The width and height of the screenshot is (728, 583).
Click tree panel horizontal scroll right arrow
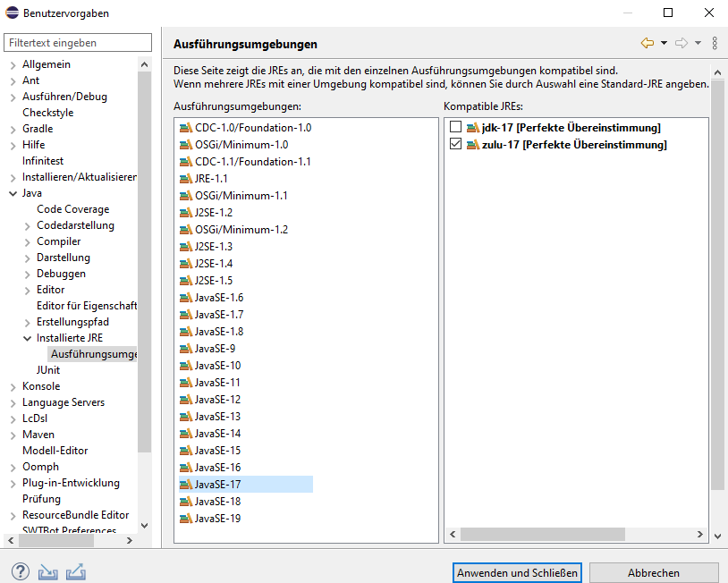point(130,540)
